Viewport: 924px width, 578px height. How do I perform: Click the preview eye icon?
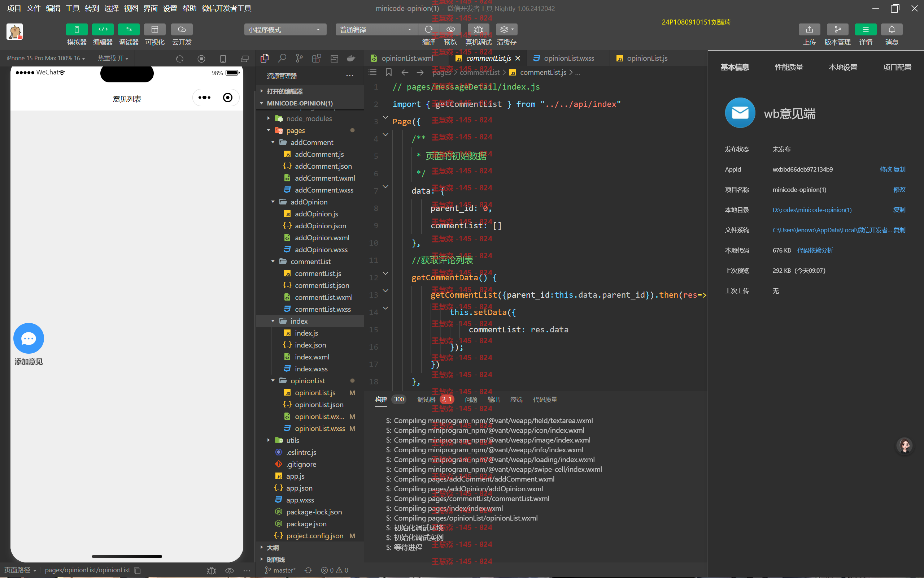click(x=450, y=29)
